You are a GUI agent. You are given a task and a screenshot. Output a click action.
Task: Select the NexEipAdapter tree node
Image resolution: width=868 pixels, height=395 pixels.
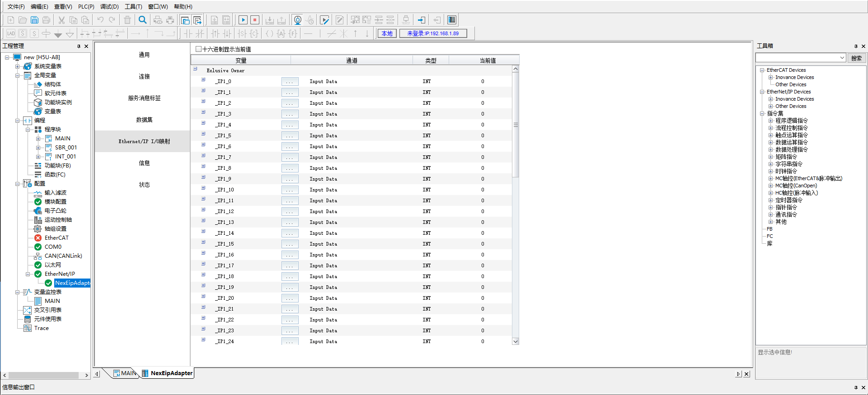point(72,283)
